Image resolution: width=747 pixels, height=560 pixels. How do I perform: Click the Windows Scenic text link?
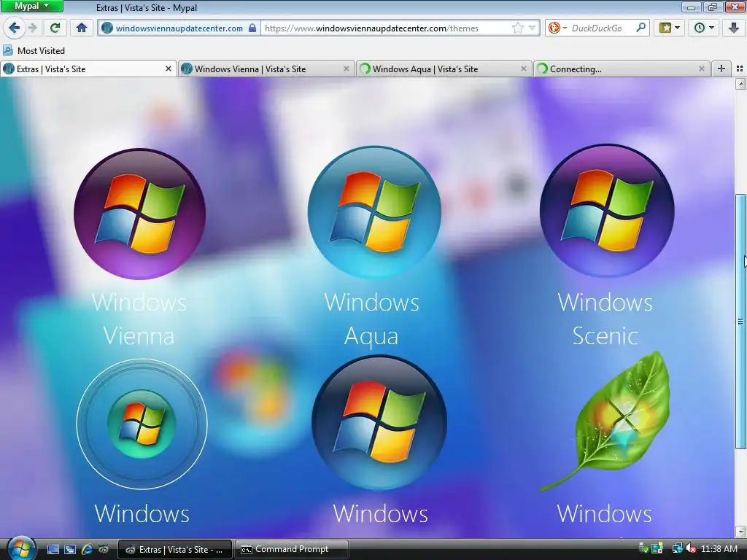(605, 319)
